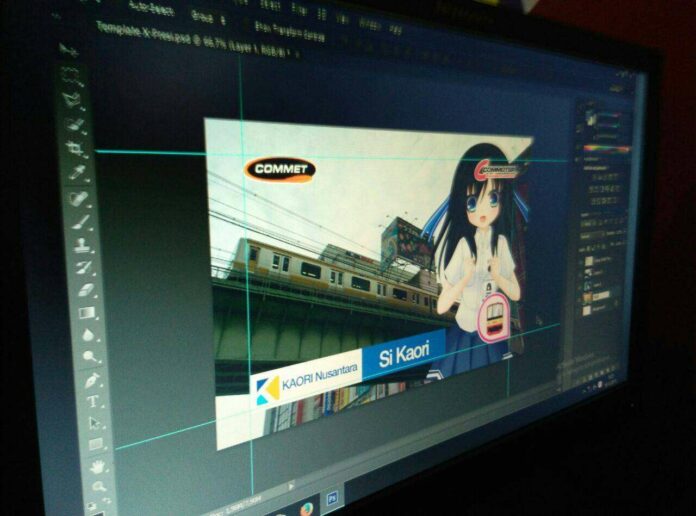The width and height of the screenshot is (696, 516).
Task: Click the color spectrum ramp in Color panel
Action: pyautogui.click(x=605, y=149)
